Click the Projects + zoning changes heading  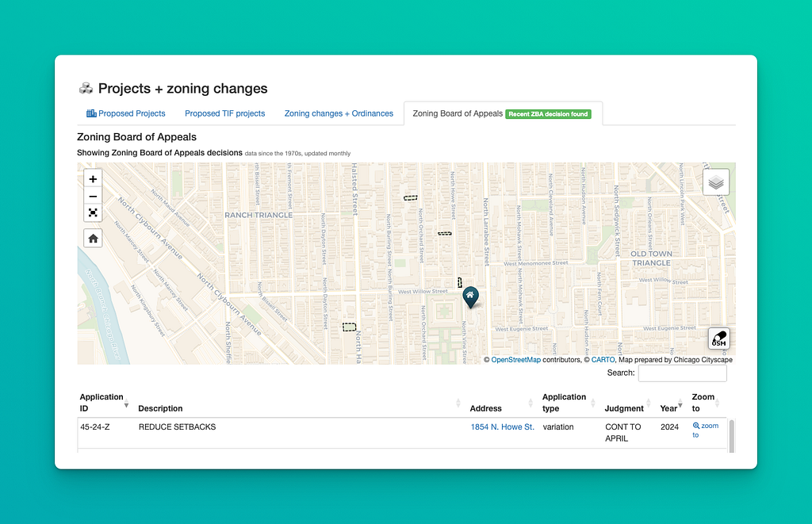coord(183,89)
